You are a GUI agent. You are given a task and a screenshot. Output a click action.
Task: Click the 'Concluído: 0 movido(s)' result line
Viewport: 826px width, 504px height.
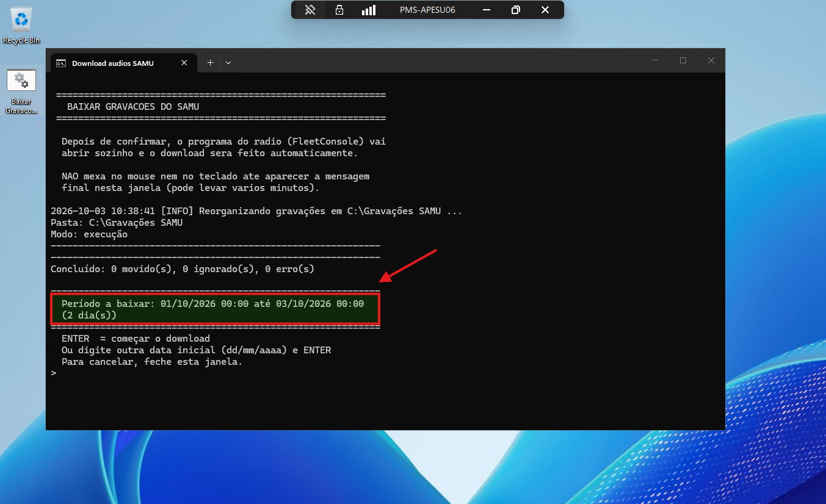click(183, 269)
